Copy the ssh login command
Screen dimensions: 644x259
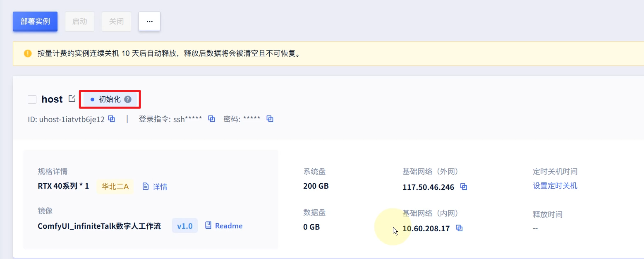click(211, 119)
